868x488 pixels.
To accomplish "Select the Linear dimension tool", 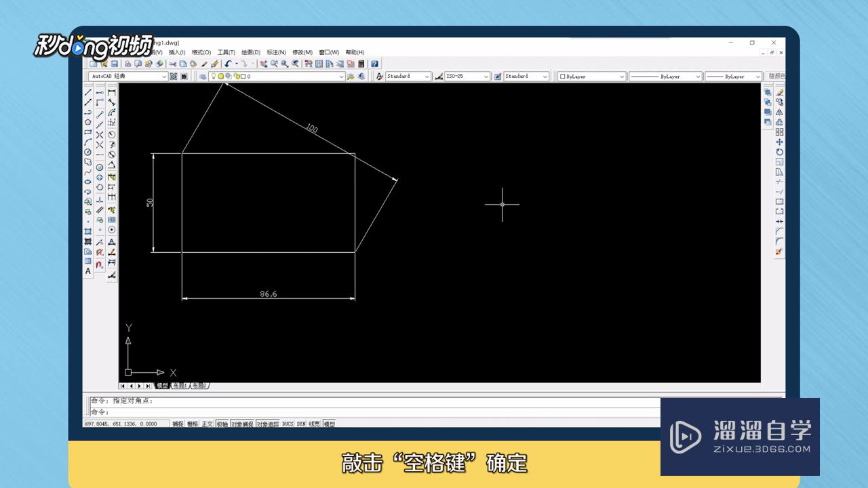I will (112, 92).
